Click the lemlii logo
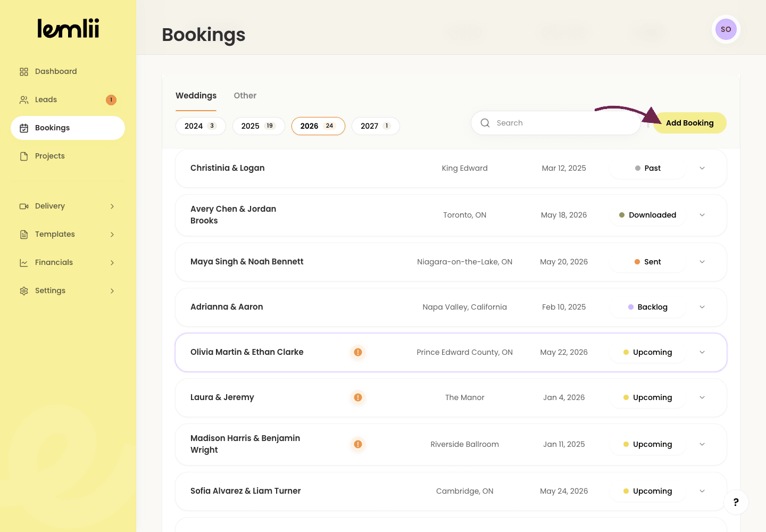Image resolution: width=766 pixels, height=532 pixels. (x=68, y=29)
